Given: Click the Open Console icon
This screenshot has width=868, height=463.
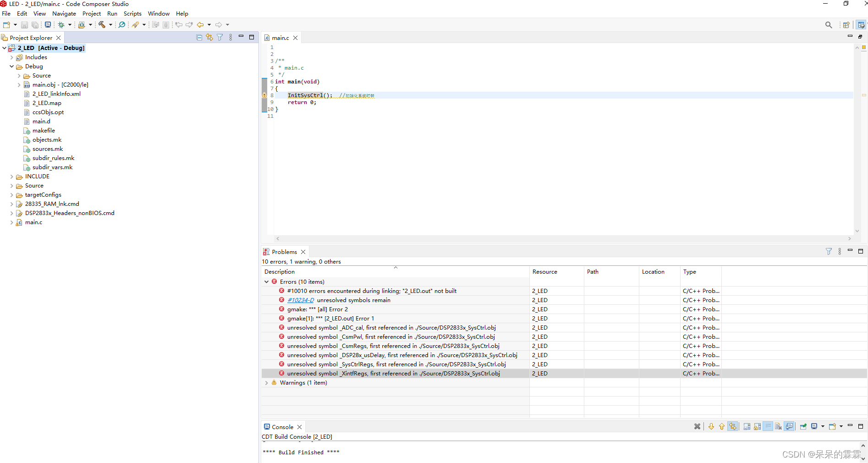Looking at the screenshot, I should [x=832, y=427].
